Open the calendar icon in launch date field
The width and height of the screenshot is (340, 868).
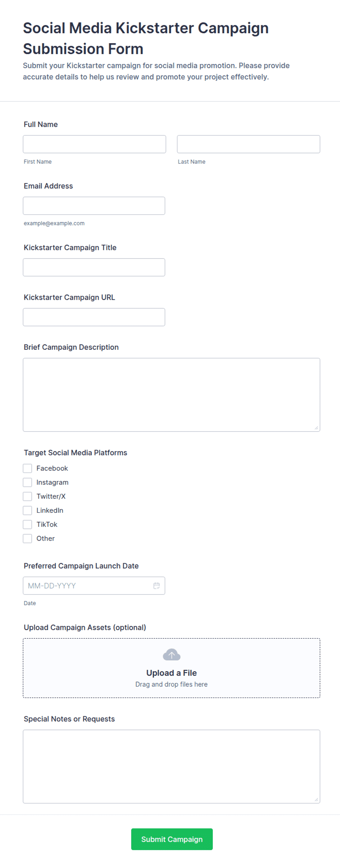coord(156,585)
